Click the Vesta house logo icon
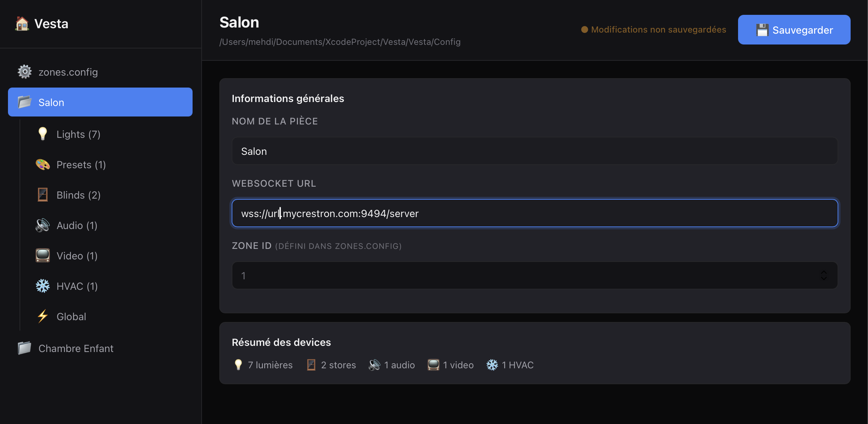Screen dimensions: 868x424 [x=22, y=23]
